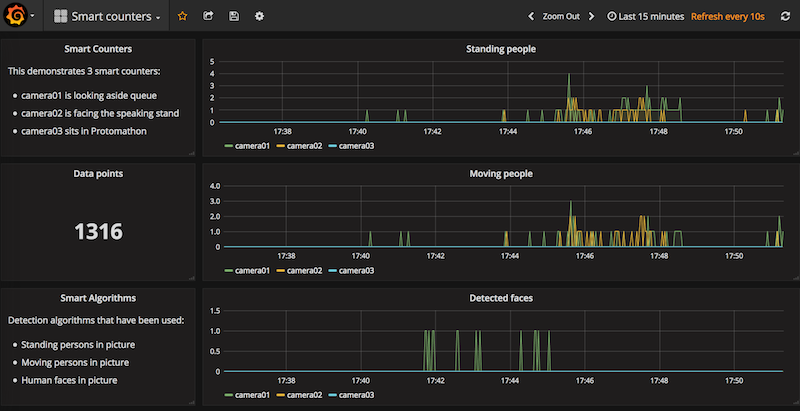Click the share dashboard icon
This screenshot has height=411, width=800.
(x=208, y=16)
